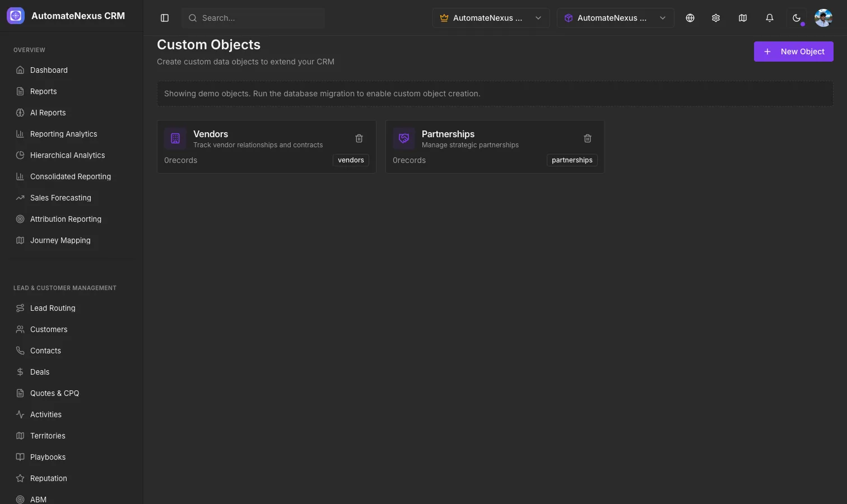The height and width of the screenshot is (504, 847).
Task: Open Lead Routing
Action: tap(72, 308)
